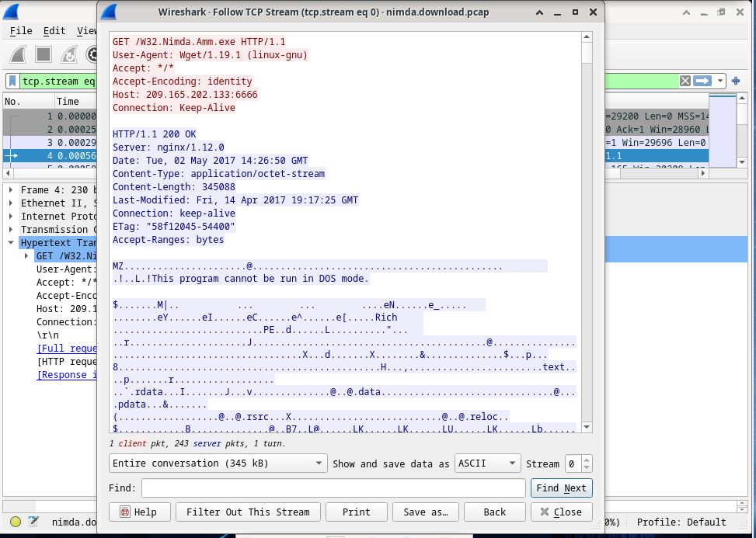The image size is (756, 538).
Task: Click capture file properties icon in status bar
Action: pyautogui.click(x=33, y=522)
